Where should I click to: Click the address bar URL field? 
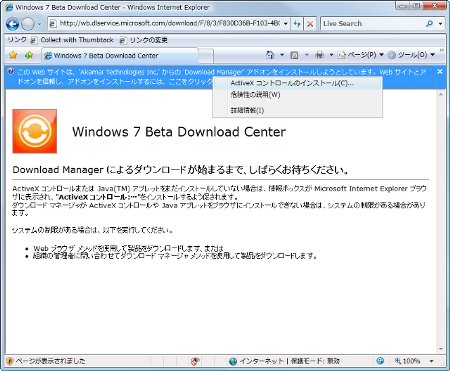coord(169,24)
